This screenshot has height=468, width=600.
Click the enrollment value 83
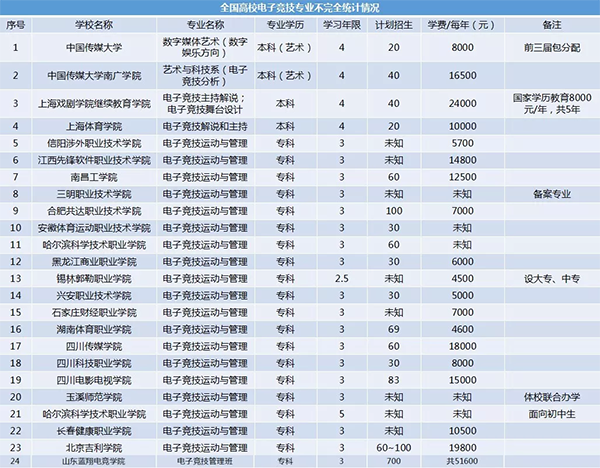[394, 380]
